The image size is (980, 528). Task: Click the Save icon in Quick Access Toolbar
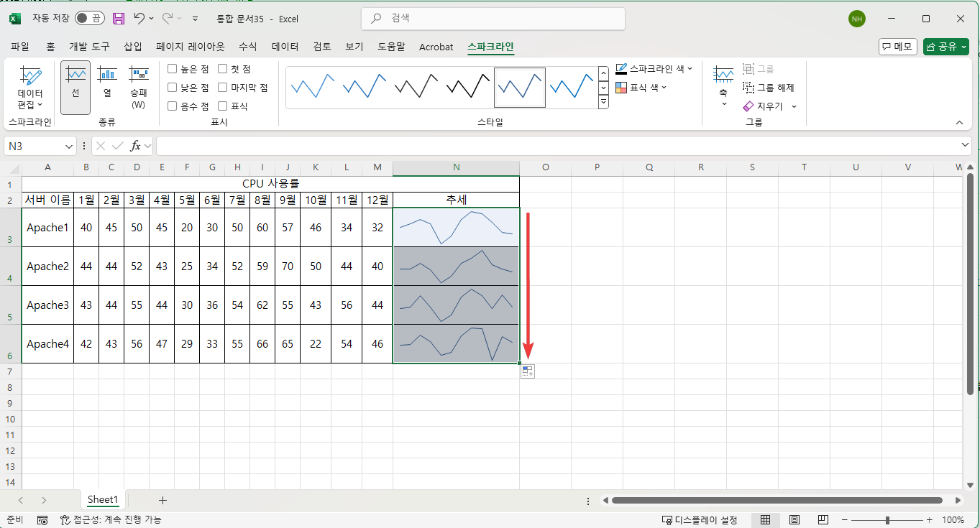point(117,19)
